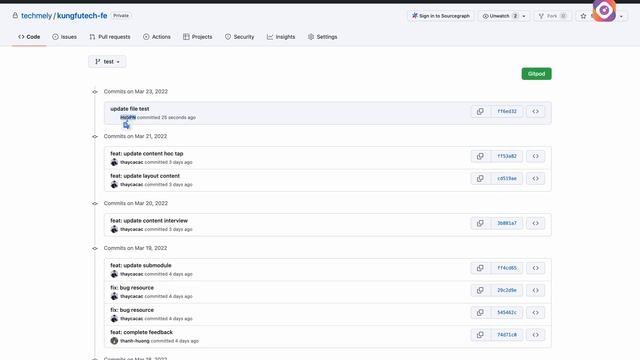The image size is (640, 360).
Task: Click Sign in to Sourcegraph button
Action: 441,16
